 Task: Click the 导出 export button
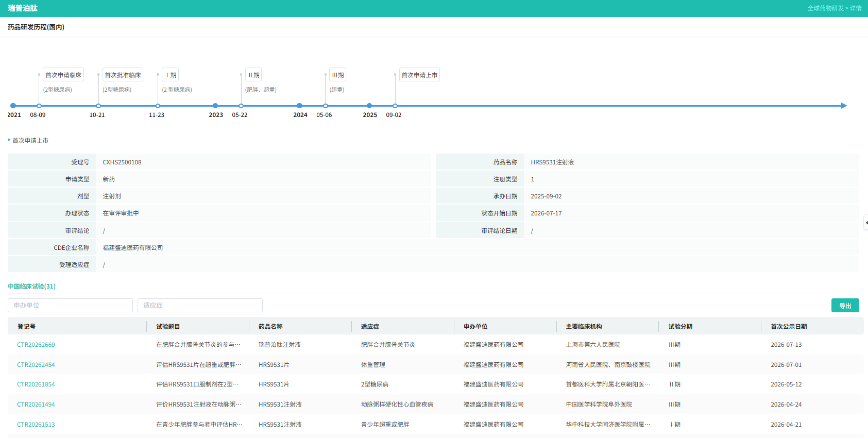(x=845, y=306)
